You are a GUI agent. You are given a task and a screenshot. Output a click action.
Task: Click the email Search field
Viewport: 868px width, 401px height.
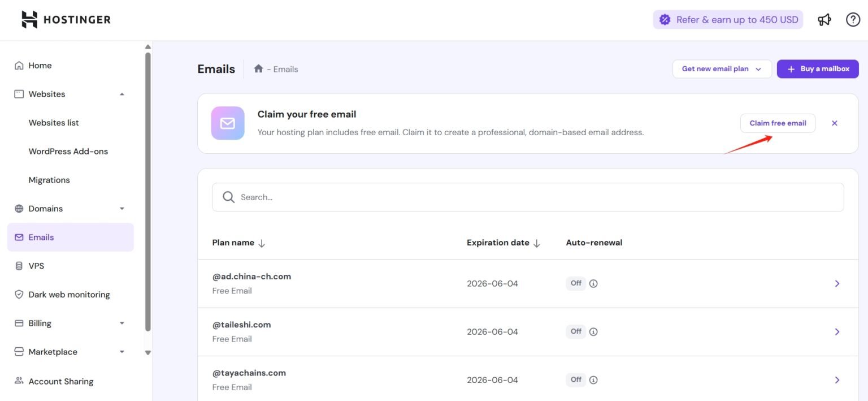point(528,197)
